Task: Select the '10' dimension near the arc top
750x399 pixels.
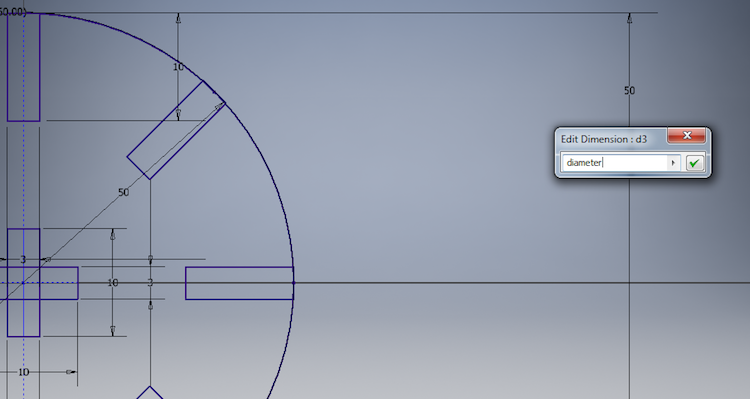Action: (x=178, y=67)
